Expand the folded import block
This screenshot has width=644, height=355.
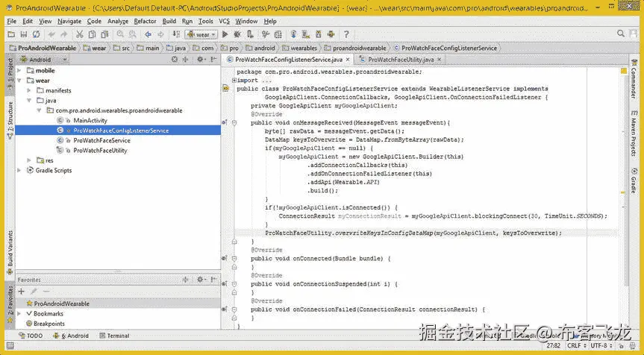click(234, 80)
